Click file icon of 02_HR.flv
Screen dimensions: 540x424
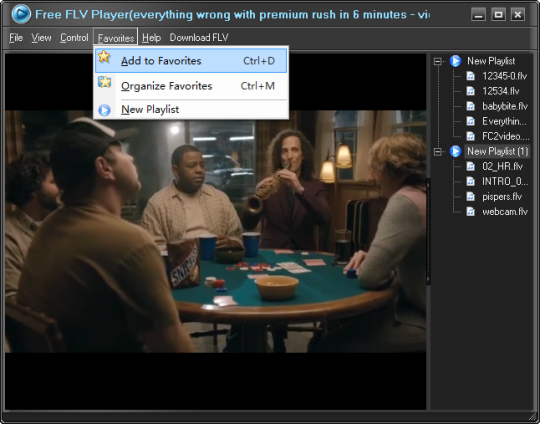tap(470, 166)
